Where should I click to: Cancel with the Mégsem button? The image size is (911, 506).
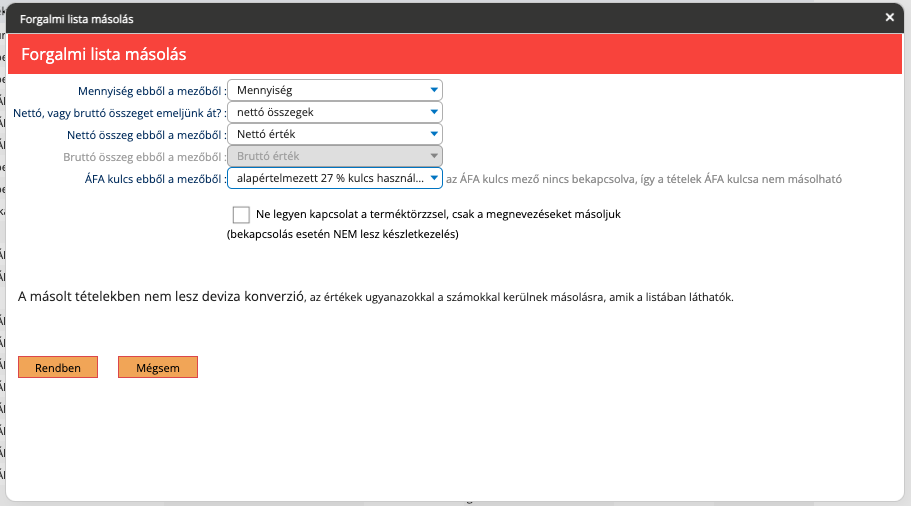point(158,367)
